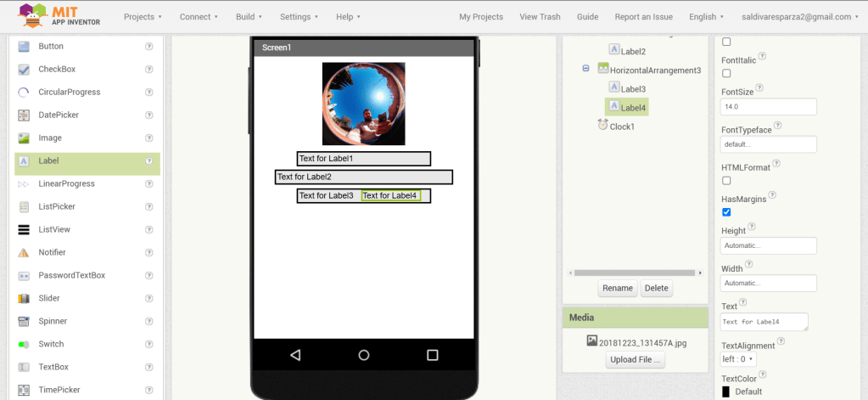Click the Switch component icon
The height and width of the screenshot is (400, 868).
(24, 344)
